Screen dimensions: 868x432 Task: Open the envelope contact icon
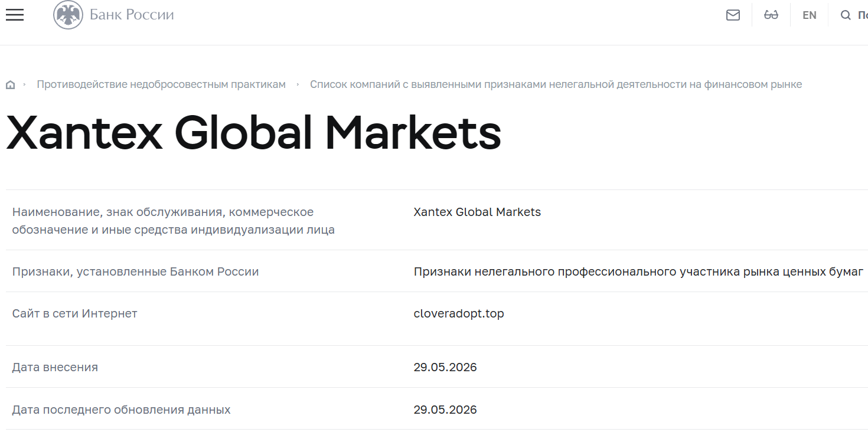coord(733,15)
